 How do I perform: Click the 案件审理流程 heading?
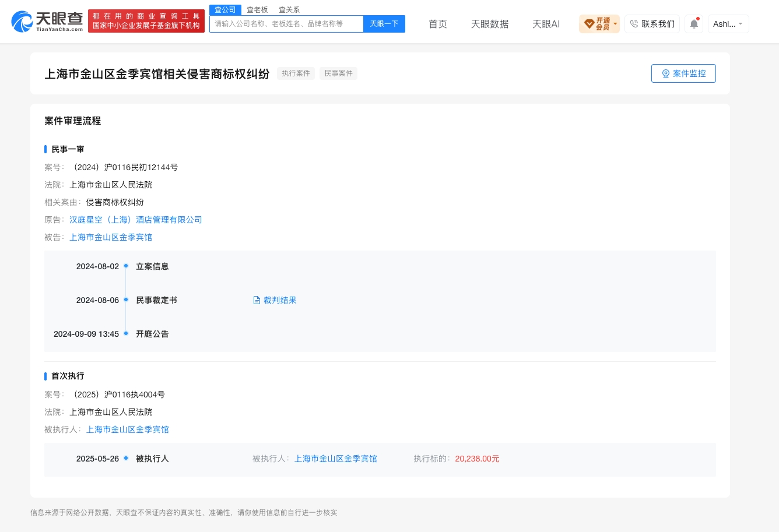73,121
